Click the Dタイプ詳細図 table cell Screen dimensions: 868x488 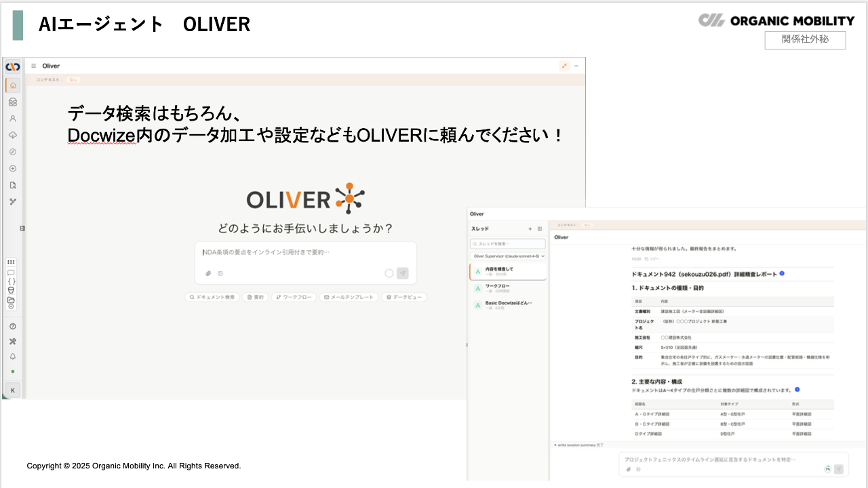click(650, 434)
